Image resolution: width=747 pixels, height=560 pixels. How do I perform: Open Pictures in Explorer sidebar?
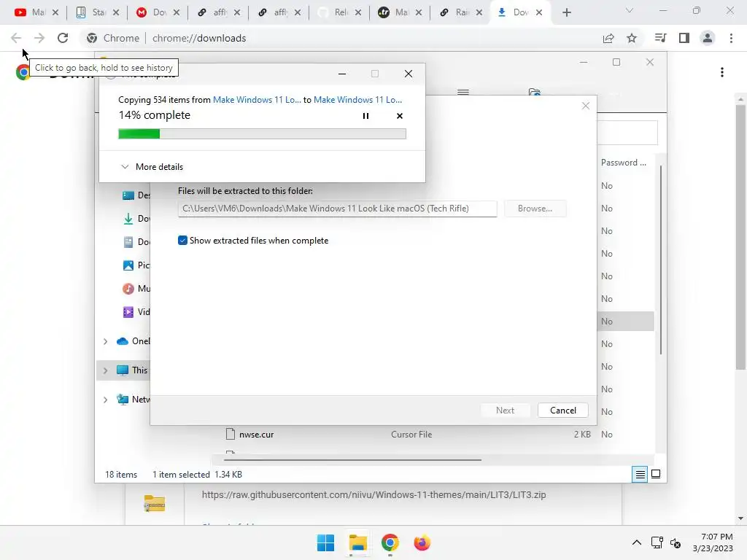point(136,265)
